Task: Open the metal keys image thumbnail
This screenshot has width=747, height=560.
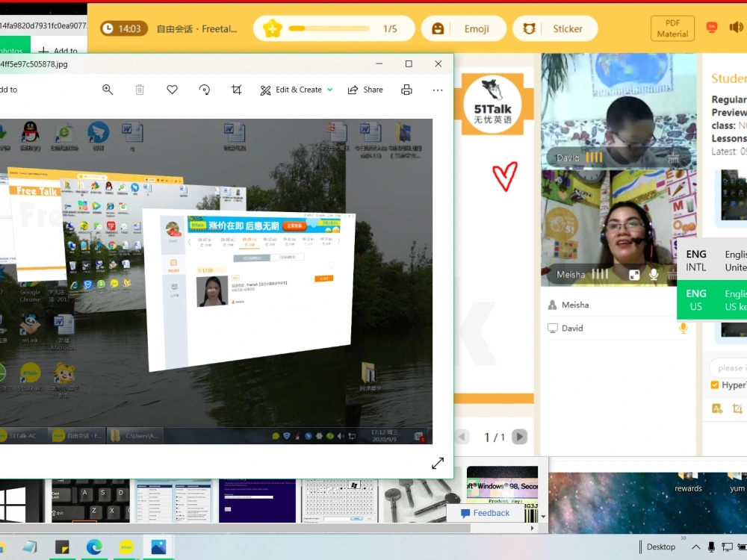Action: pos(421,501)
